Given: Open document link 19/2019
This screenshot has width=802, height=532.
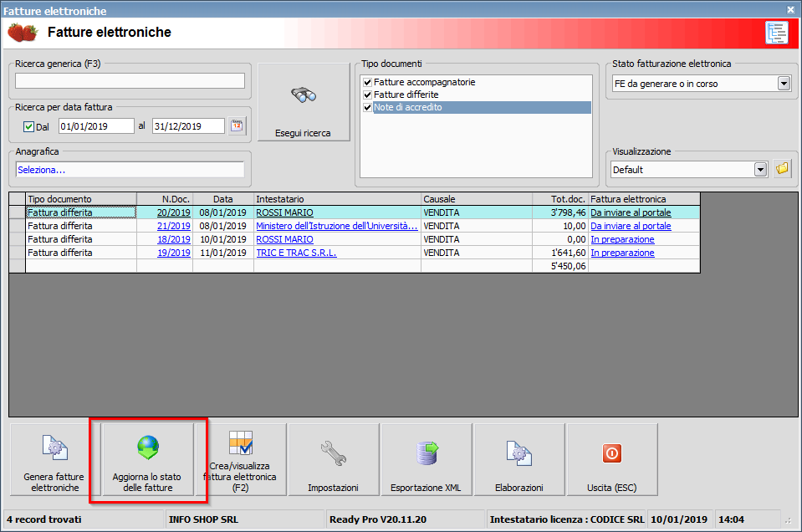Looking at the screenshot, I should (x=173, y=252).
